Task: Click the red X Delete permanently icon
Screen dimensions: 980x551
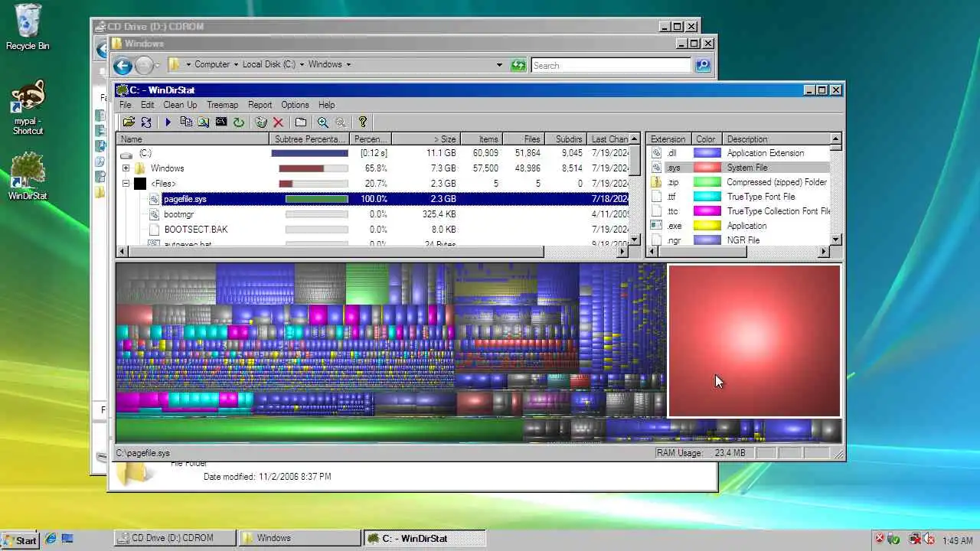Action: (278, 122)
